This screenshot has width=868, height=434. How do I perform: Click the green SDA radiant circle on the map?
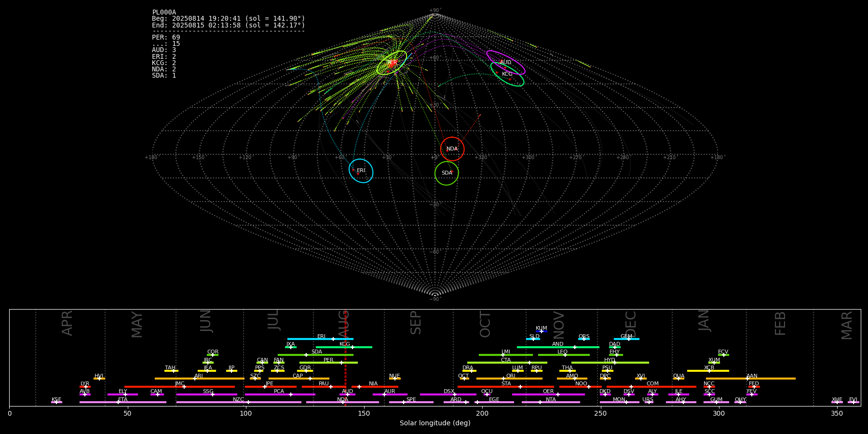pyautogui.click(x=447, y=173)
